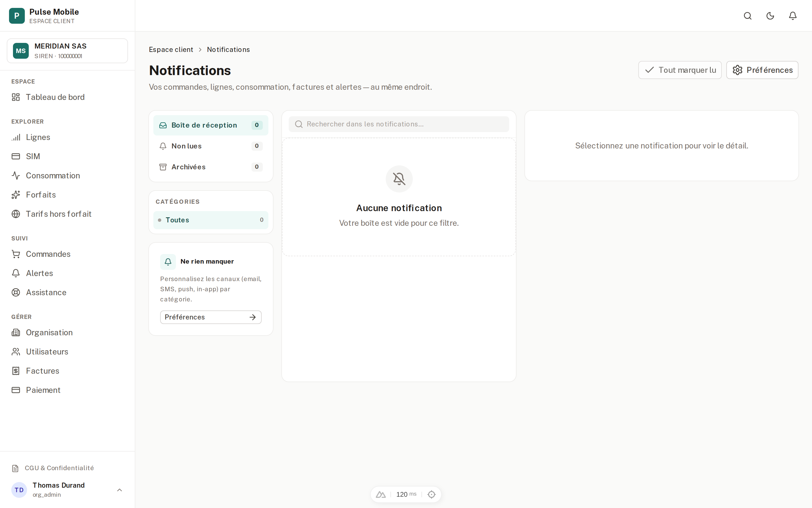The image size is (812, 508).
Task: Open notifications bell in top bar
Action: click(793, 16)
